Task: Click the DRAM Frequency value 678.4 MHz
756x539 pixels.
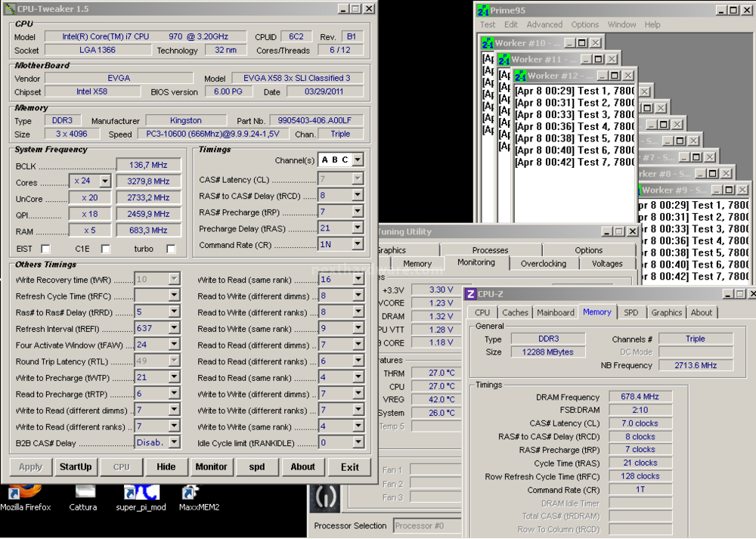Action: 640,396
